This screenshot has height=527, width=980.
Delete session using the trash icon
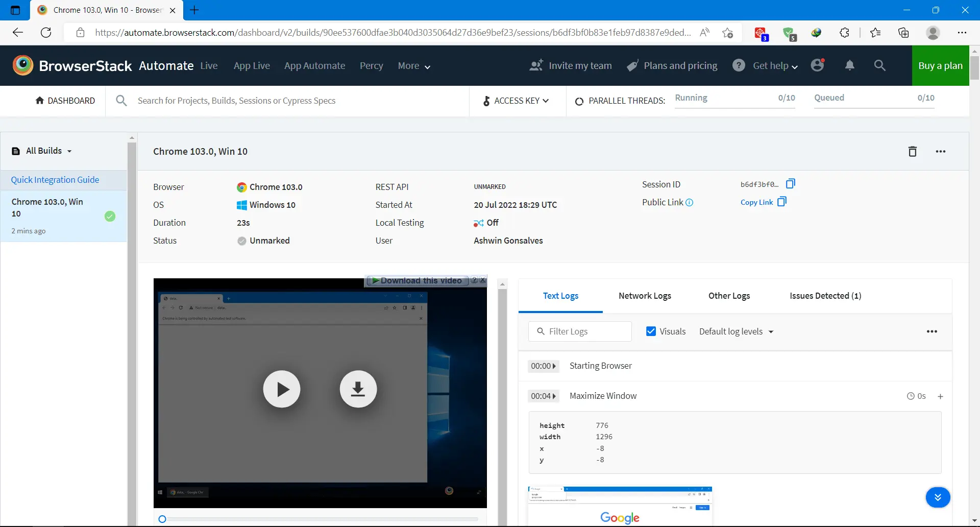(x=912, y=152)
